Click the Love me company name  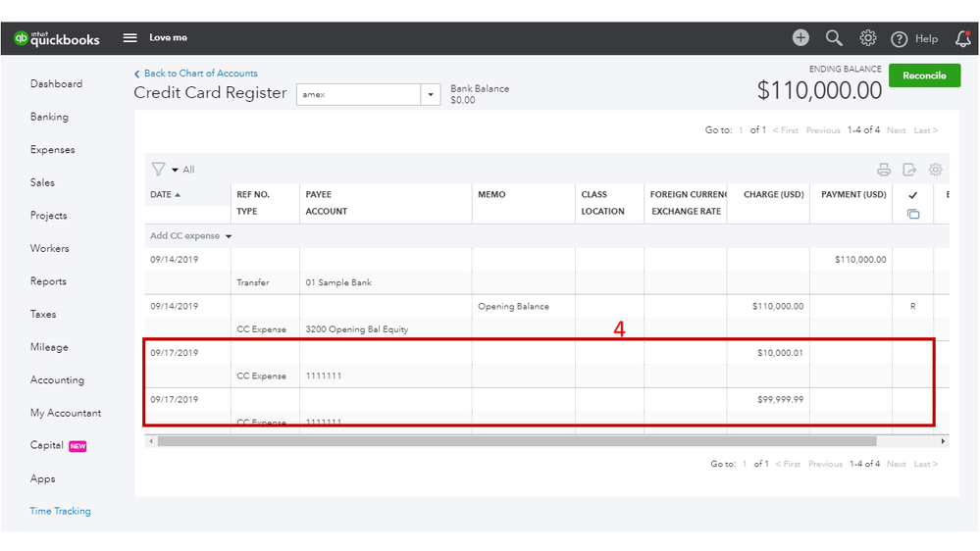coord(168,37)
